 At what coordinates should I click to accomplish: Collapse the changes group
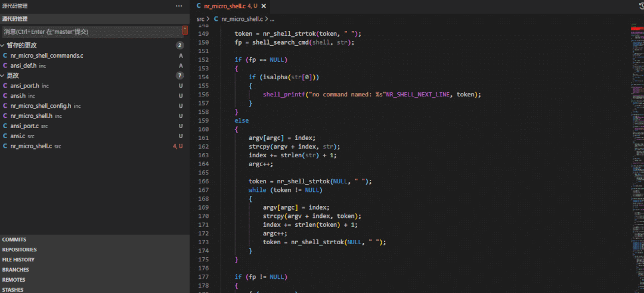3,76
